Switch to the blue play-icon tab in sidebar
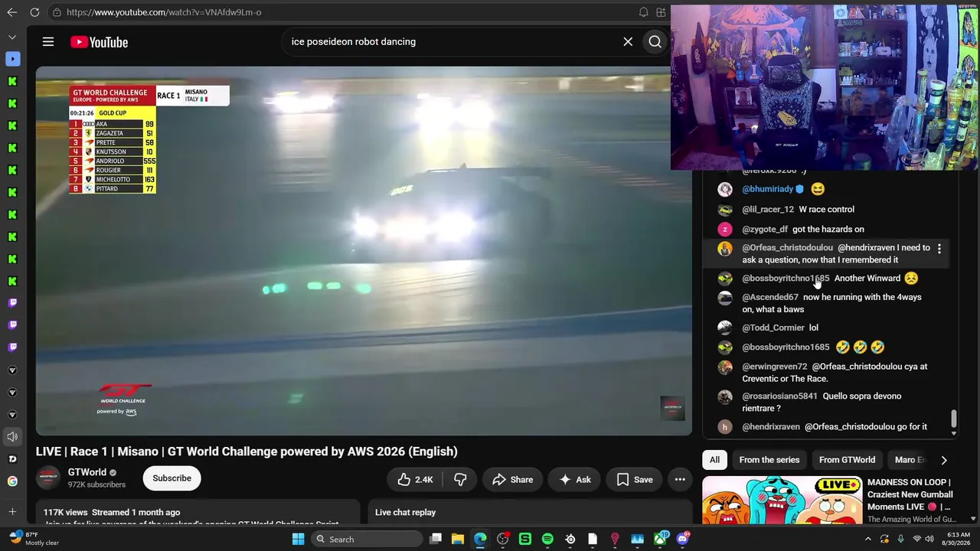Image resolution: width=980 pixels, height=551 pixels. (x=12, y=59)
